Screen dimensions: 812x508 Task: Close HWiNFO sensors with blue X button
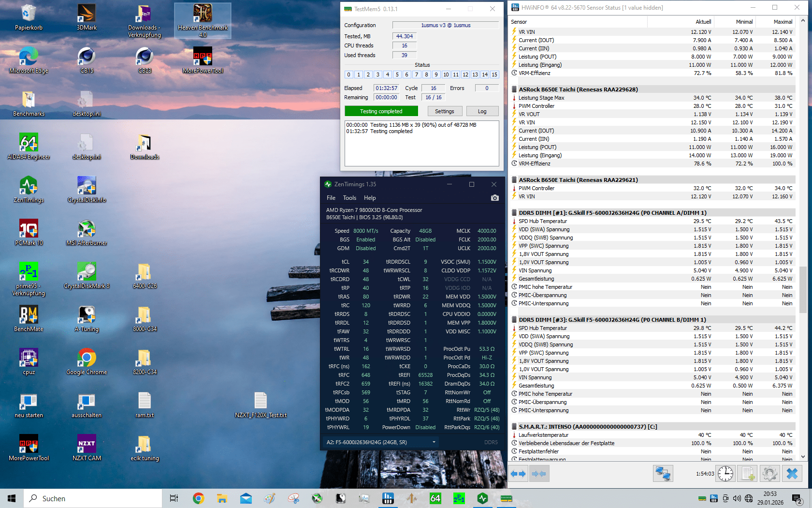click(x=792, y=474)
